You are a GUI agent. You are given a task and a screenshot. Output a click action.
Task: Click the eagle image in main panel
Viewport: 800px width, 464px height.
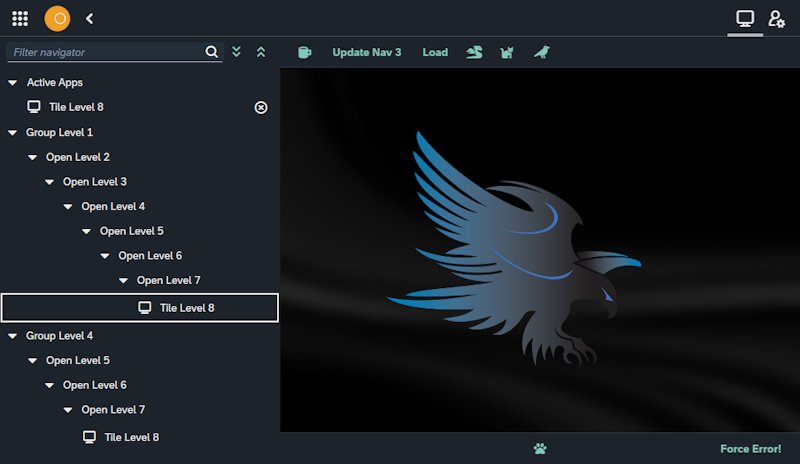[x=514, y=249]
